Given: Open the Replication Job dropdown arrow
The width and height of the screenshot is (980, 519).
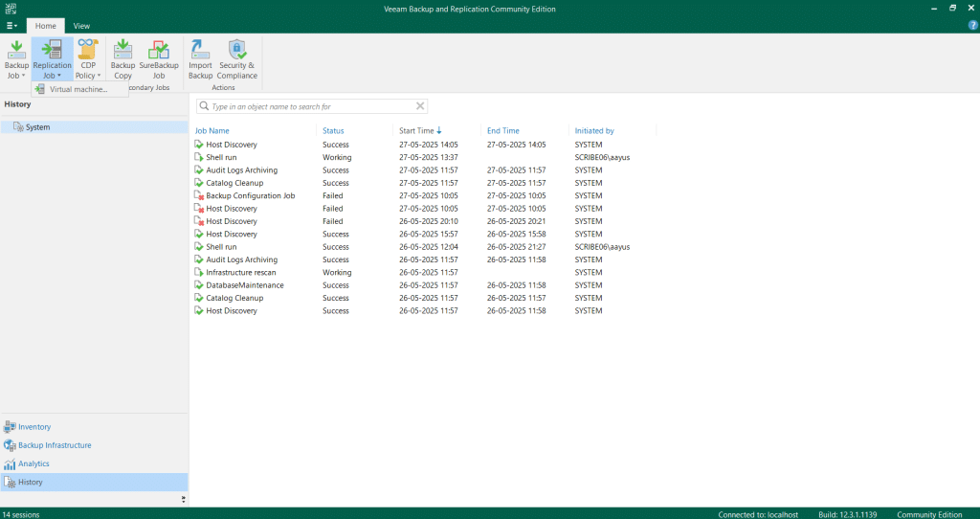Looking at the screenshot, I should [59, 76].
